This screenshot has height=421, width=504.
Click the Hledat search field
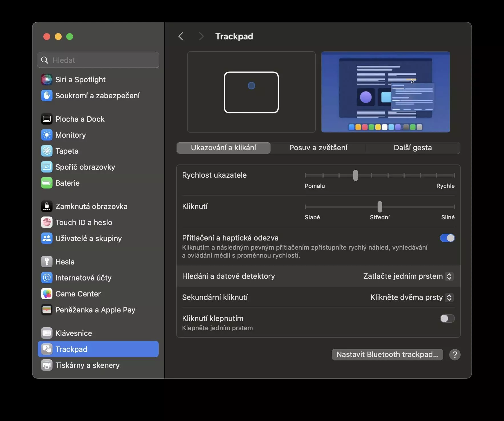98,60
